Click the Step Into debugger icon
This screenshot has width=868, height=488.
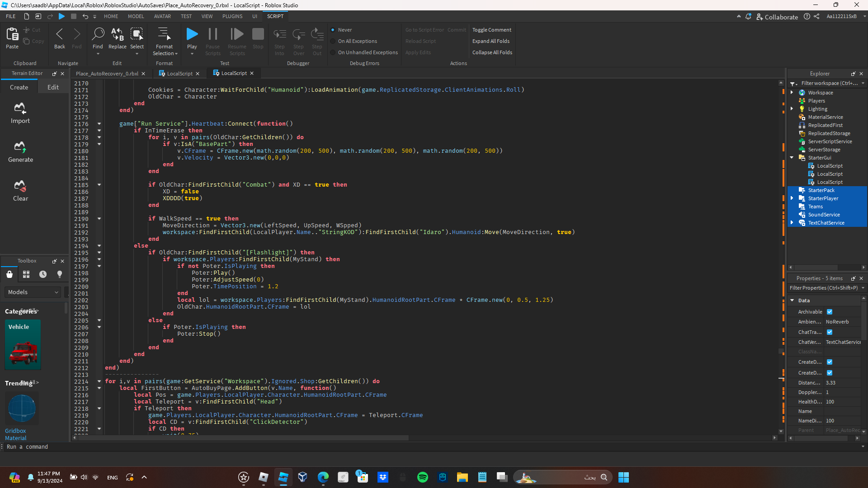click(280, 34)
